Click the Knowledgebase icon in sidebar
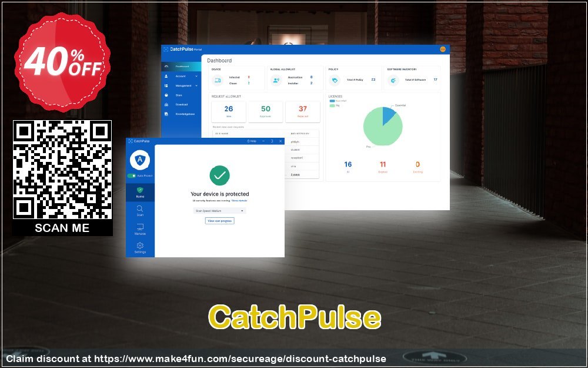The height and width of the screenshot is (368, 588). pos(166,114)
